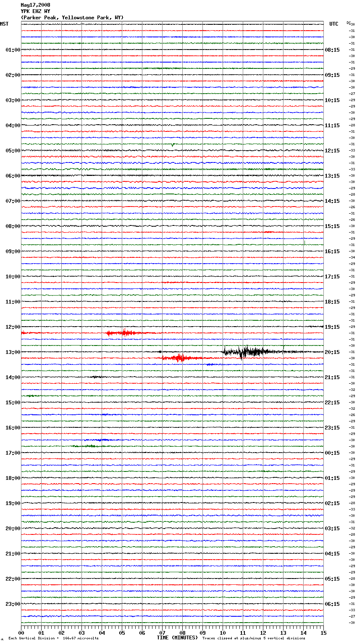Click the 12:15 UTC row label

[332, 151]
